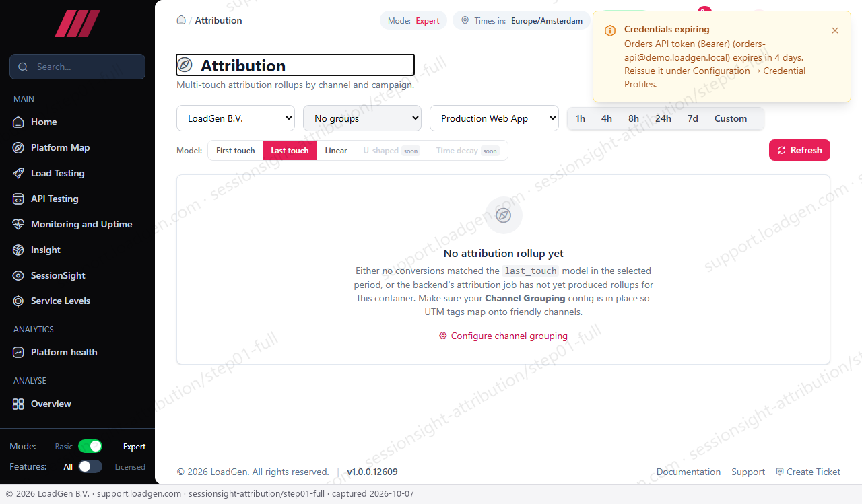The width and height of the screenshot is (862, 504).
Task: Click the Service Levels target icon
Action: [x=18, y=301]
